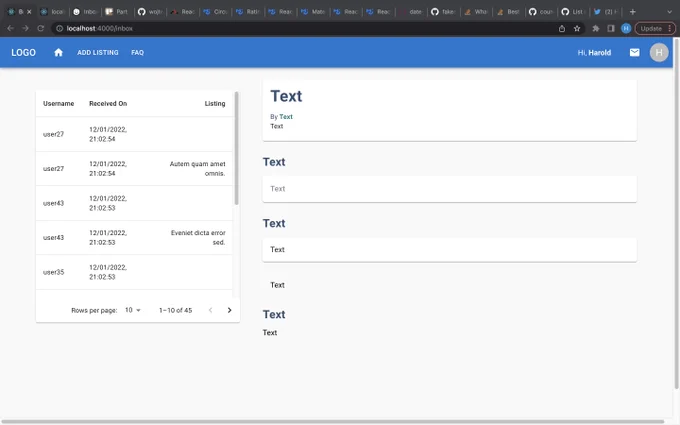Switch to the date tab

point(411,12)
